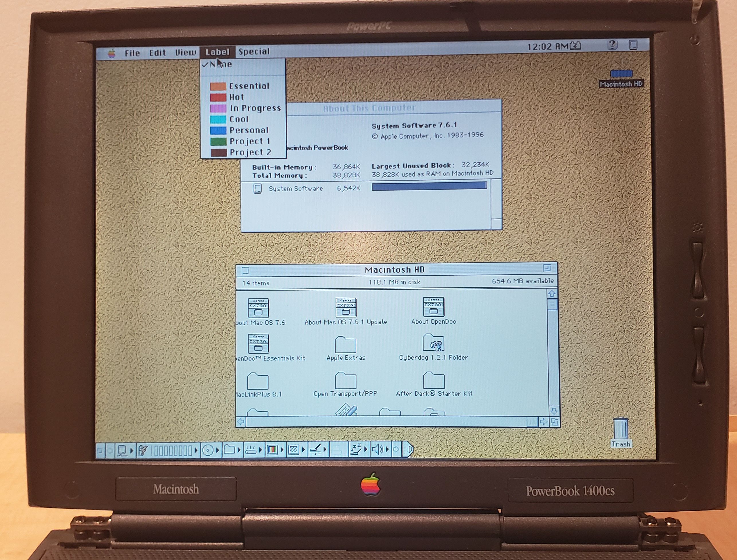
Task: Open the Application menu icon
Action: 633,45
